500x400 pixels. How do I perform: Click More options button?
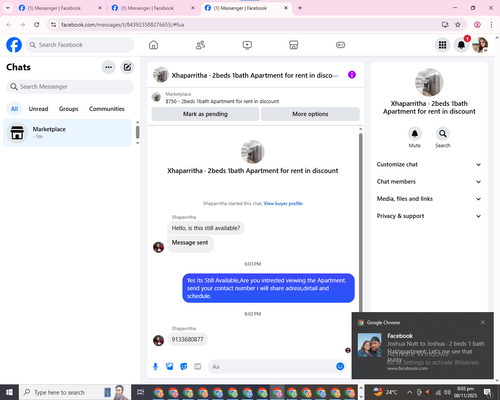pyautogui.click(x=310, y=114)
